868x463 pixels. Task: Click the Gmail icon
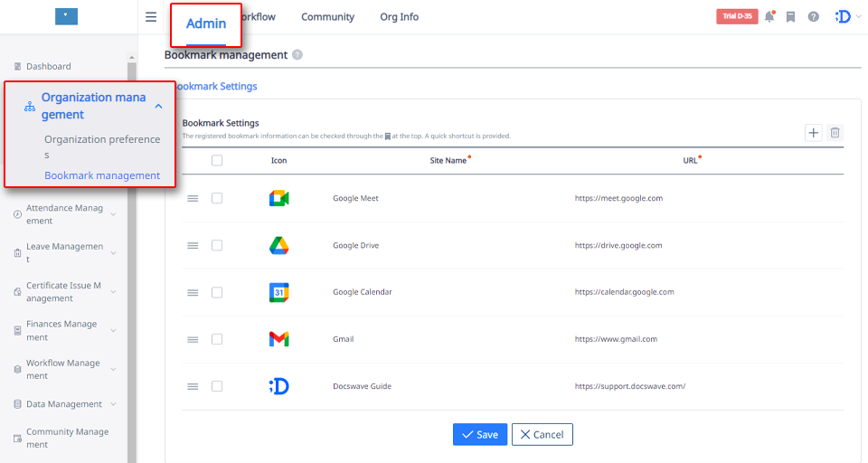(279, 339)
